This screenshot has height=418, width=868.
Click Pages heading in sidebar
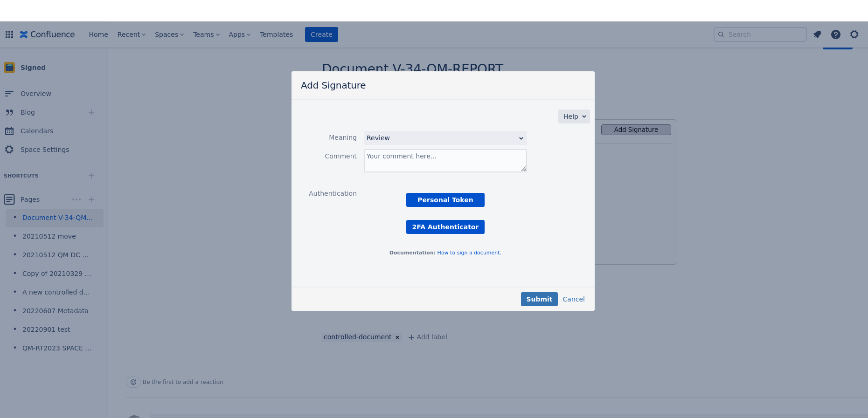(30, 199)
